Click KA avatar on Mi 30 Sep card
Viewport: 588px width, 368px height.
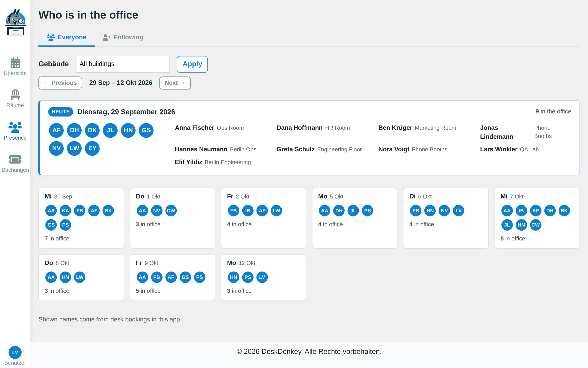point(65,211)
